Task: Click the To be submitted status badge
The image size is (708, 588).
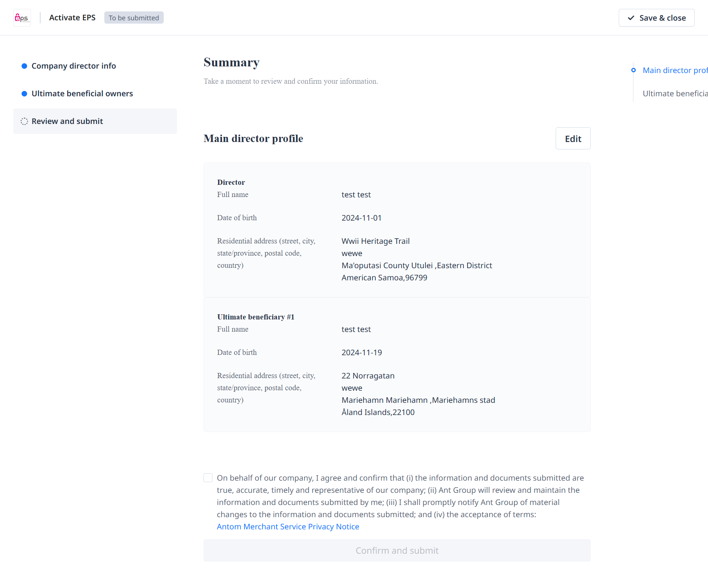Action: point(134,18)
